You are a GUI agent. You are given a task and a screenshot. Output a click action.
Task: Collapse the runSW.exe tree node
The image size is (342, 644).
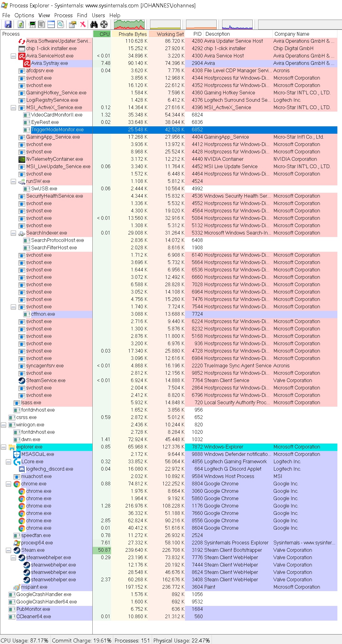pos(13,181)
